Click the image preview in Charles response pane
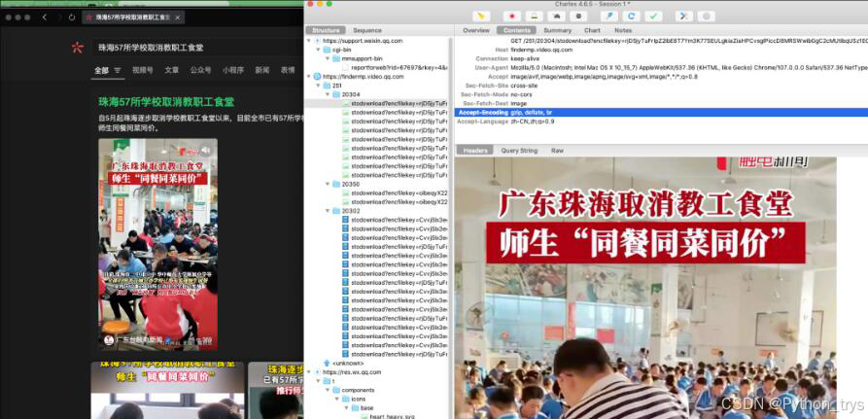The height and width of the screenshot is (419, 868). (x=645, y=288)
